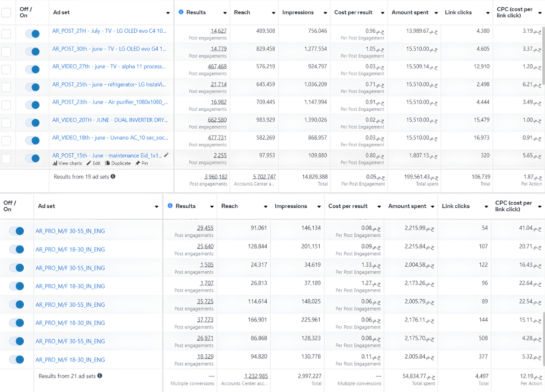
Task: Click pencil icon beside AR_POST_15th ad set name
Action: coord(166,155)
